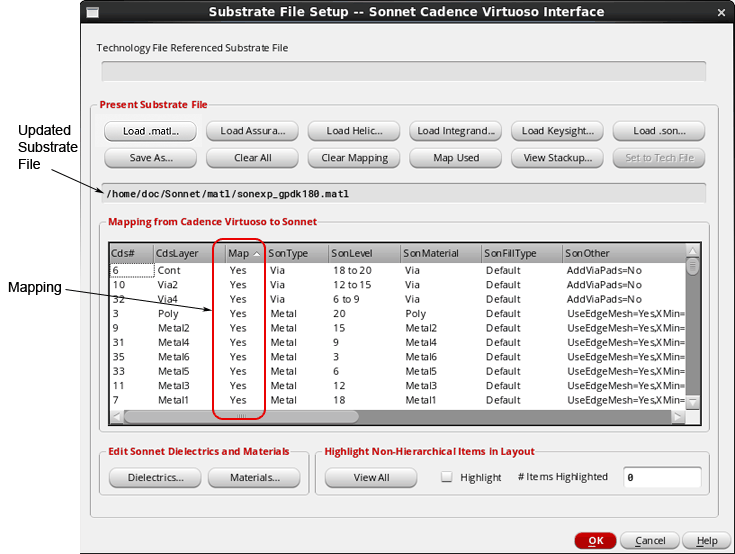Sort table by Cds# column header
Viewport: 735px width, 554px height.
(131, 254)
